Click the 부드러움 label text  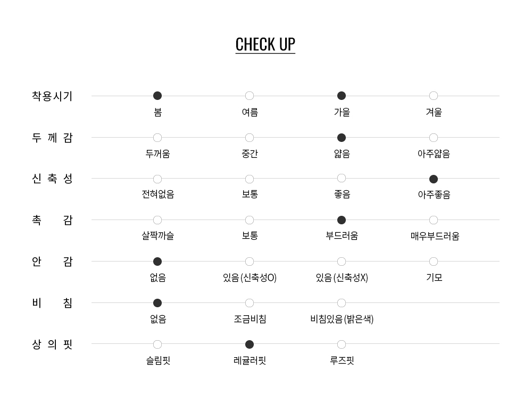[342, 236]
